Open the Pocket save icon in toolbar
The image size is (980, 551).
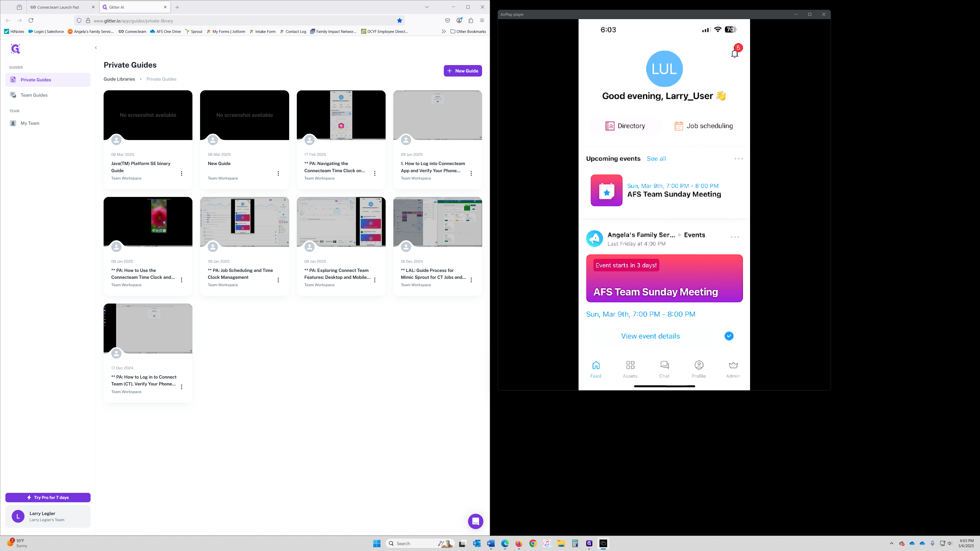(x=447, y=20)
